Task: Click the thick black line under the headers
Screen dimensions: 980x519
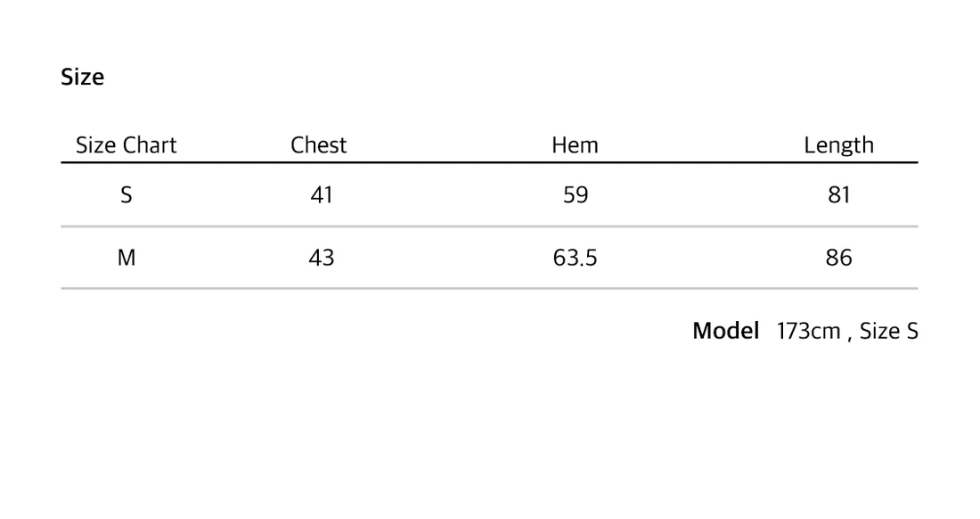Action: tap(489, 163)
